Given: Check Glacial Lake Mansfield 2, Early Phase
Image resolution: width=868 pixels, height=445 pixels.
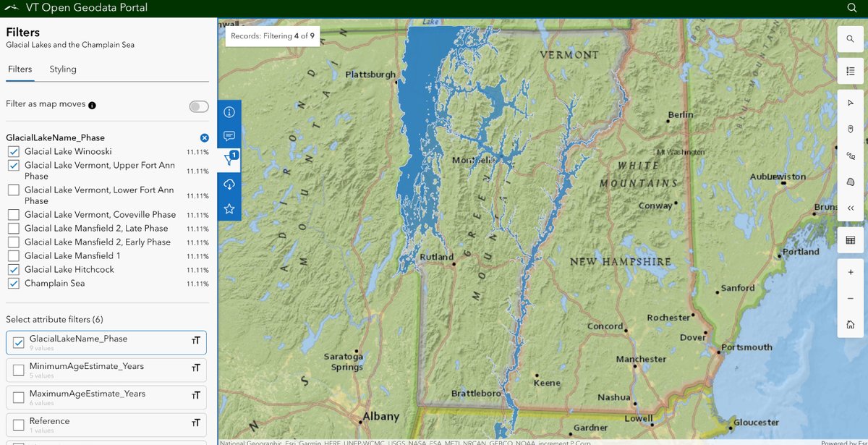Looking at the screenshot, I should click(x=13, y=242).
